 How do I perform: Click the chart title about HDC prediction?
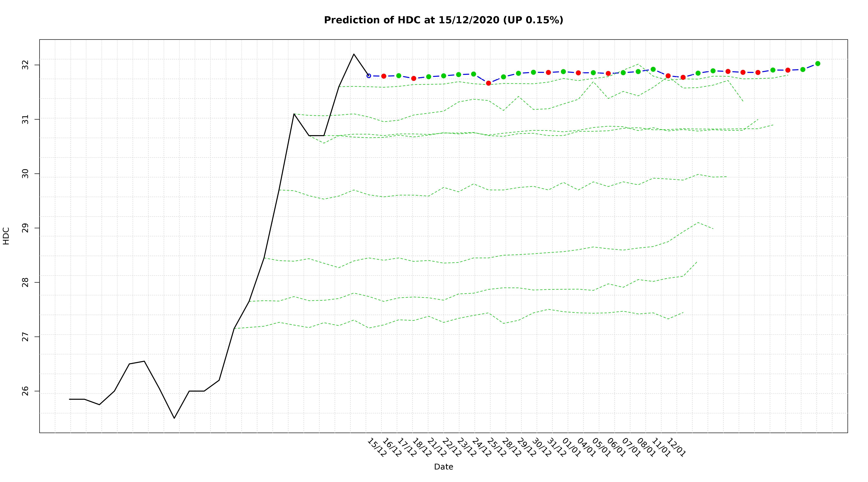pyautogui.click(x=443, y=20)
